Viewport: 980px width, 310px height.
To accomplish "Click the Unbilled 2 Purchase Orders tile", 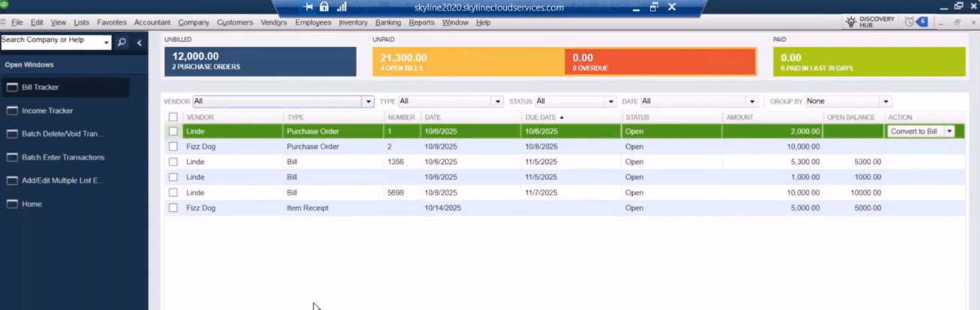I will [x=260, y=61].
